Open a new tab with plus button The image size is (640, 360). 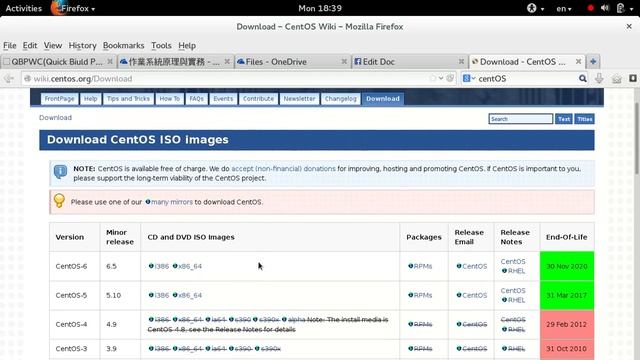593,62
